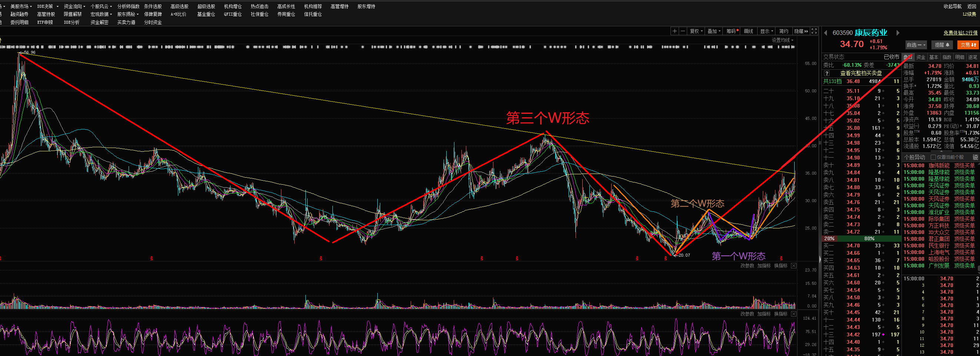The image size is (980, 356).
Task: Open 融资融券 menu item
Action: pyautogui.click(x=19, y=14)
